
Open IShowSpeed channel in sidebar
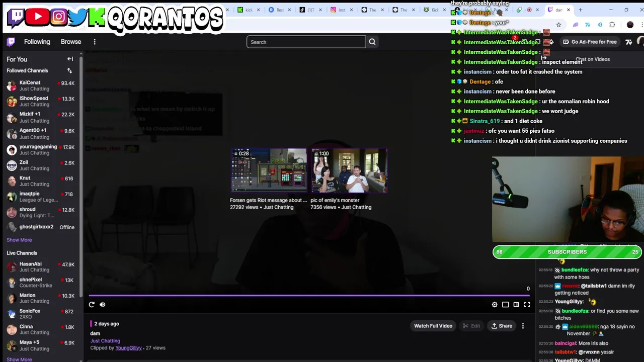point(40,101)
